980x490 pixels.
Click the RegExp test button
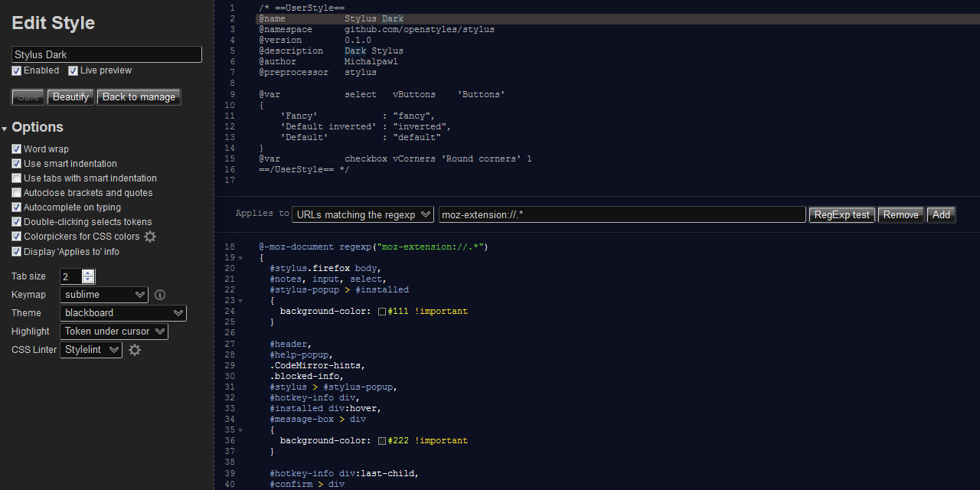click(x=841, y=215)
